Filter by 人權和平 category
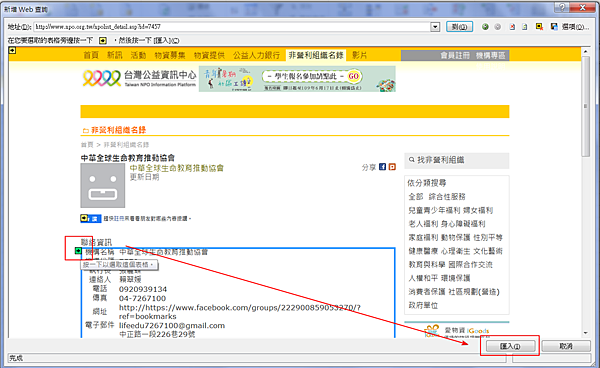The height and width of the screenshot is (368, 600). (423, 278)
